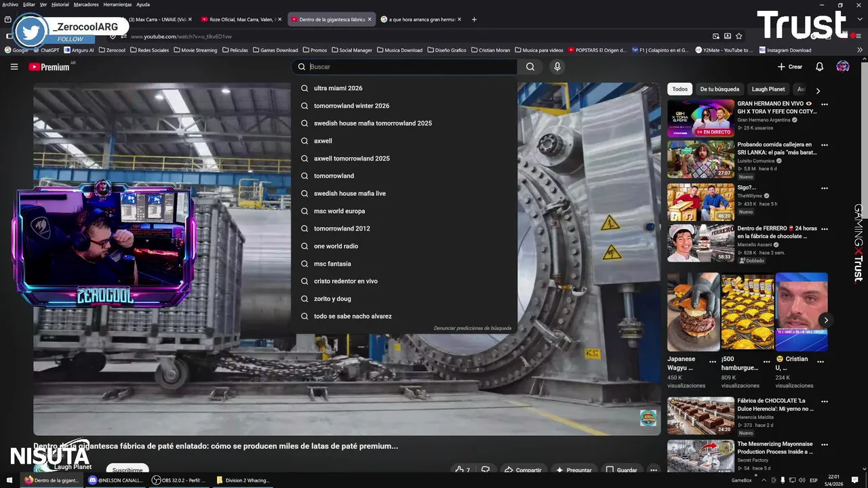868x488 pixels.
Task: Choose the 'todo se sabe nacho alvarez' suggestion
Action: [404, 317]
